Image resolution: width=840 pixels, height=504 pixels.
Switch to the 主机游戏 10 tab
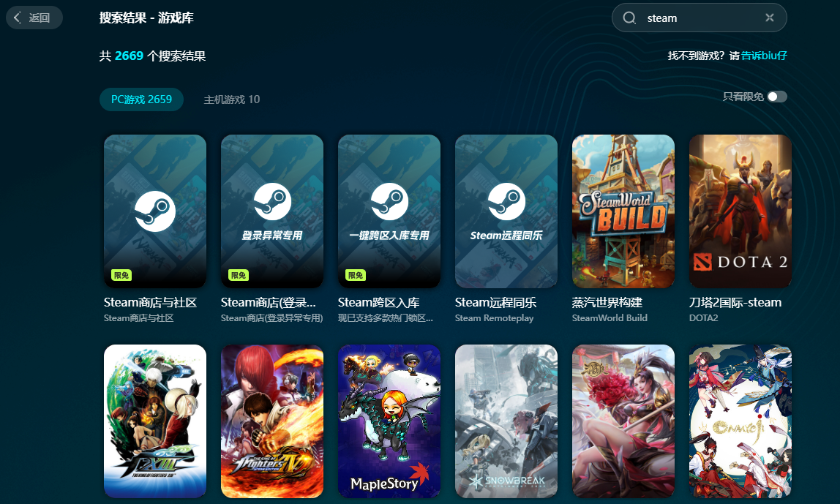[x=231, y=99]
